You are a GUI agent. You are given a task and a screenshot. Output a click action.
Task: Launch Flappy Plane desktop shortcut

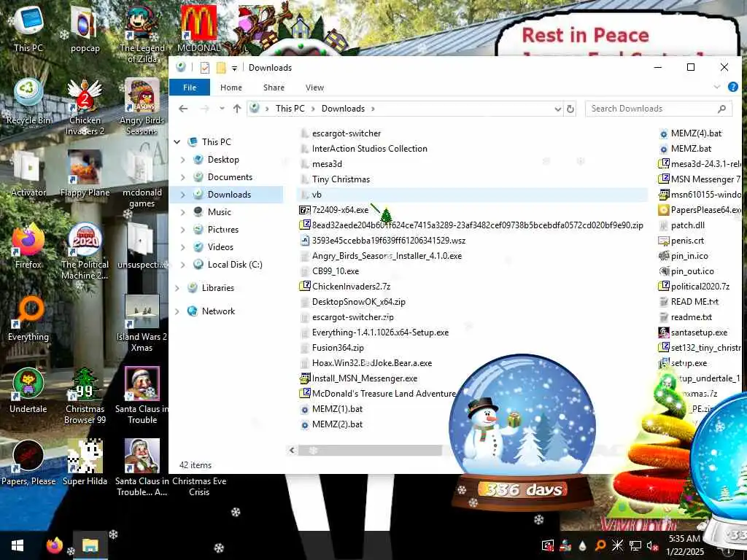click(85, 174)
